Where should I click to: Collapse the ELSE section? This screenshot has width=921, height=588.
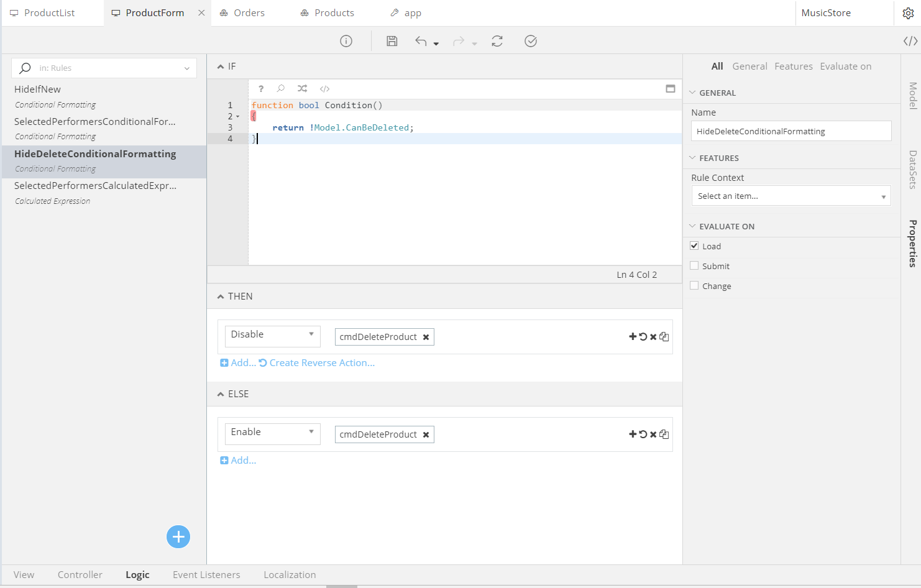[221, 394]
